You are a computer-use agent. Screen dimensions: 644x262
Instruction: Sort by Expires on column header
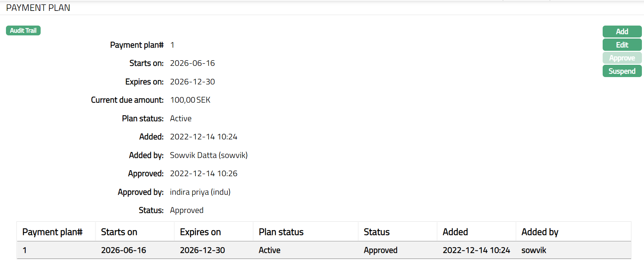pyautogui.click(x=200, y=232)
